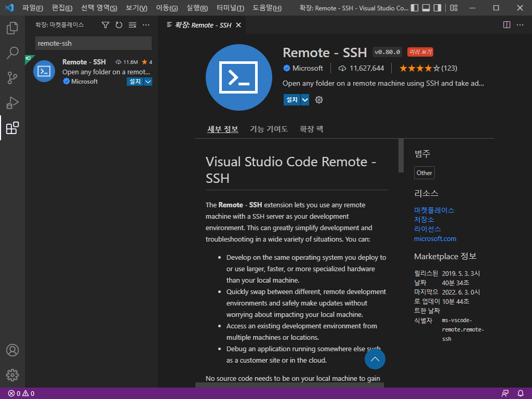Viewport: 532px width, 399px height.
Task: Toggle bottom panel layout icon
Action: pyautogui.click(x=426, y=8)
